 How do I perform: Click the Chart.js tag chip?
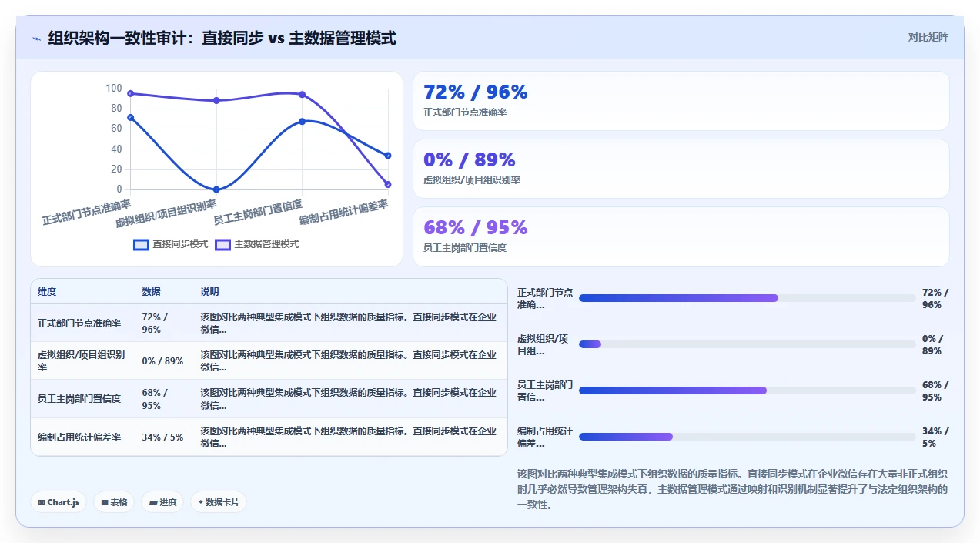[59, 502]
